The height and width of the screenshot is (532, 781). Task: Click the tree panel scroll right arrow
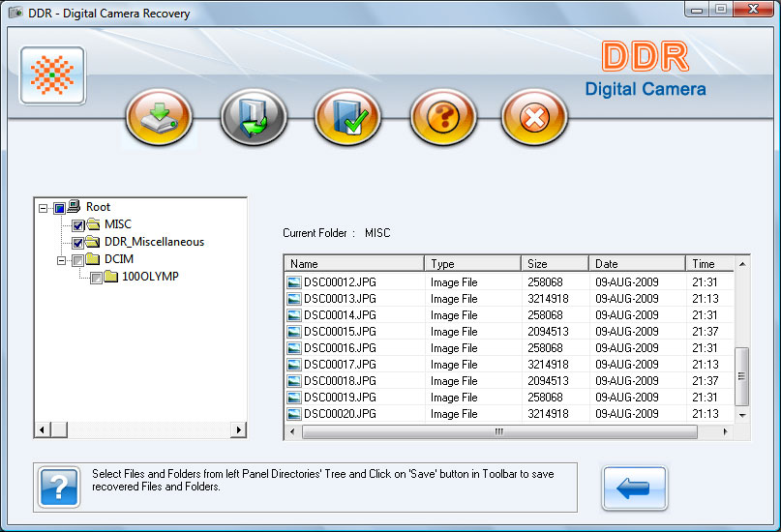pyautogui.click(x=239, y=429)
